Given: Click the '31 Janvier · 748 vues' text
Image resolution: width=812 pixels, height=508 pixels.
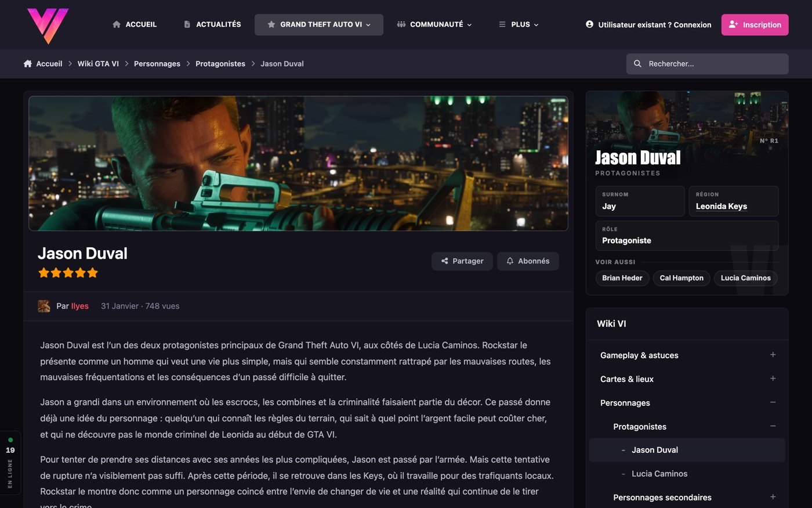Looking at the screenshot, I should coord(140,306).
